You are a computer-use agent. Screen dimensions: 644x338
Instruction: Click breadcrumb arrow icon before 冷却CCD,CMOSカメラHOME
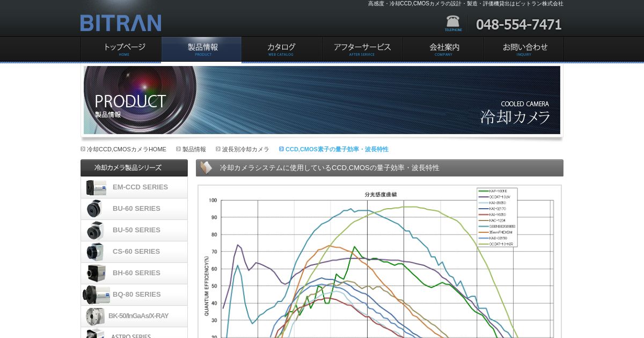pos(83,149)
